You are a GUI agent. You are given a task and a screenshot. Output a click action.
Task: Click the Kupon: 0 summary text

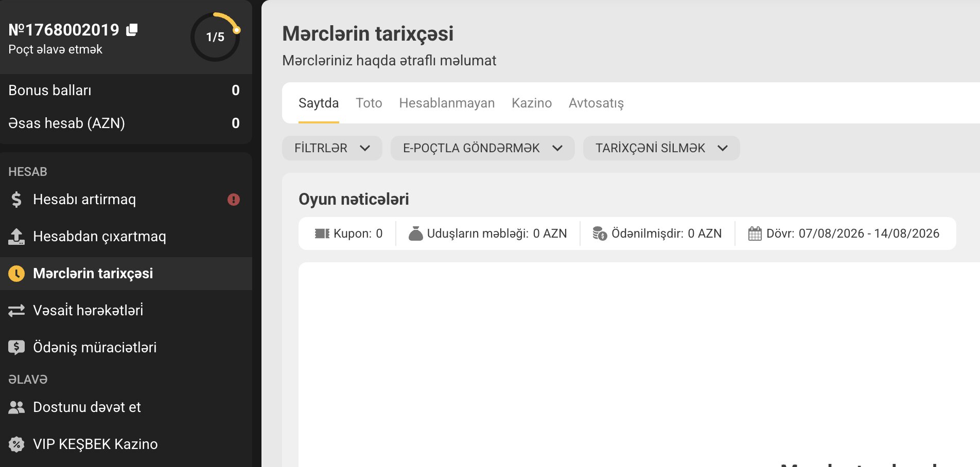pos(358,233)
